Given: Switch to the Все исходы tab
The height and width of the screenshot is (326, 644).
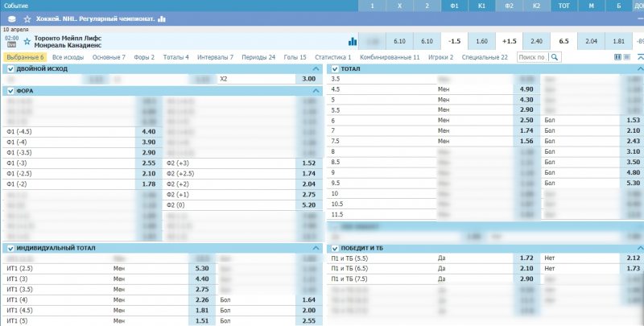Looking at the screenshot, I should pos(68,58).
